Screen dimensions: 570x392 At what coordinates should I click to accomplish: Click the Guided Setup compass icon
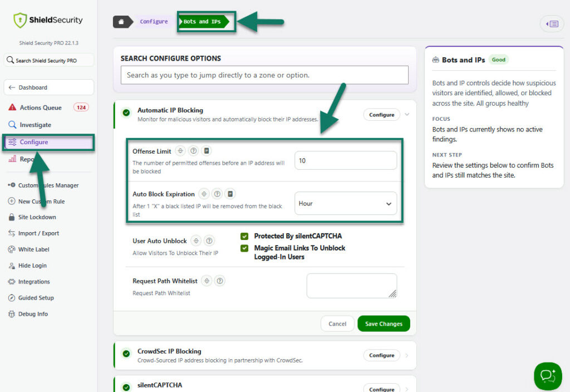tap(12, 297)
